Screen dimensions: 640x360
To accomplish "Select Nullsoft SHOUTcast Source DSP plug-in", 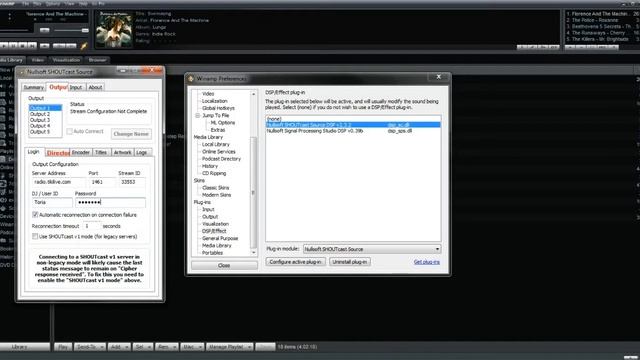I will click(353, 125).
